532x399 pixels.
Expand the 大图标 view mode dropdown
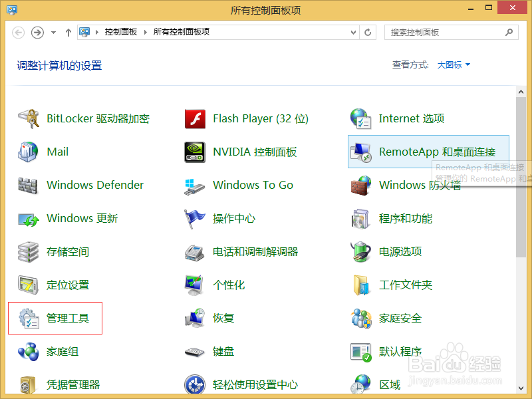454,65
